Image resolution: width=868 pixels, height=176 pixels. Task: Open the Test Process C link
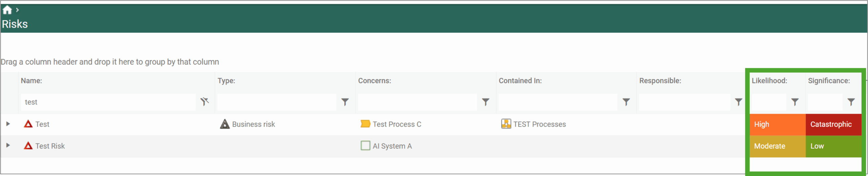tap(397, 124)
